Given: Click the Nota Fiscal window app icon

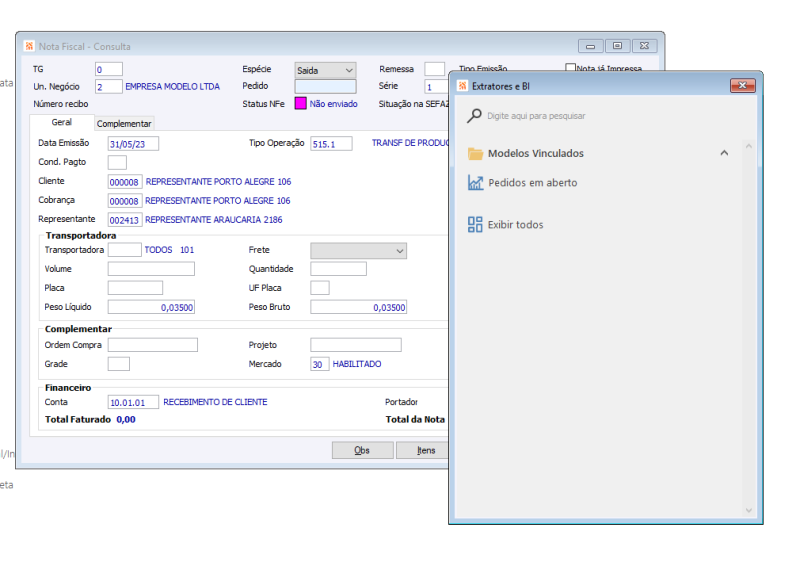Looking at the screenshot, I should pos(30,46).
